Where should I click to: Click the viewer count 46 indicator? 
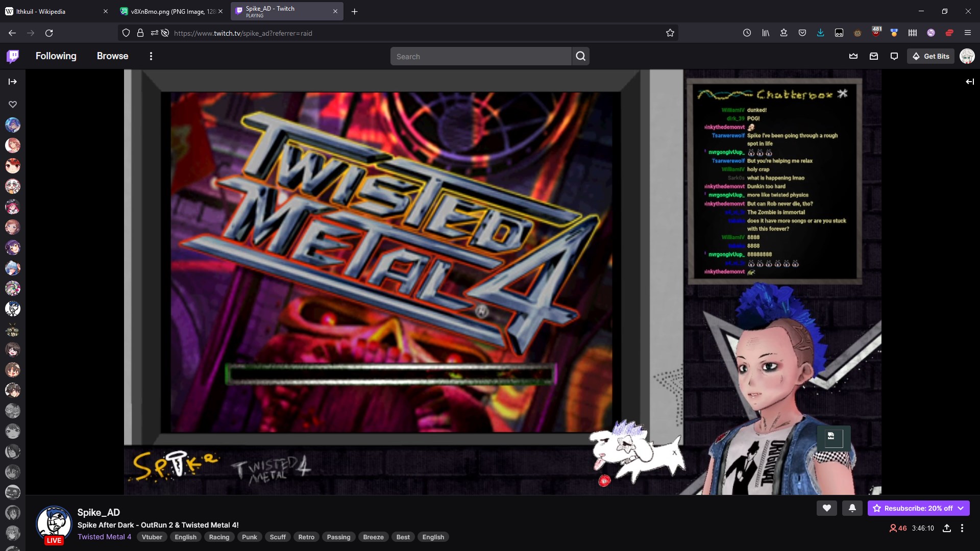click(898, 528)
